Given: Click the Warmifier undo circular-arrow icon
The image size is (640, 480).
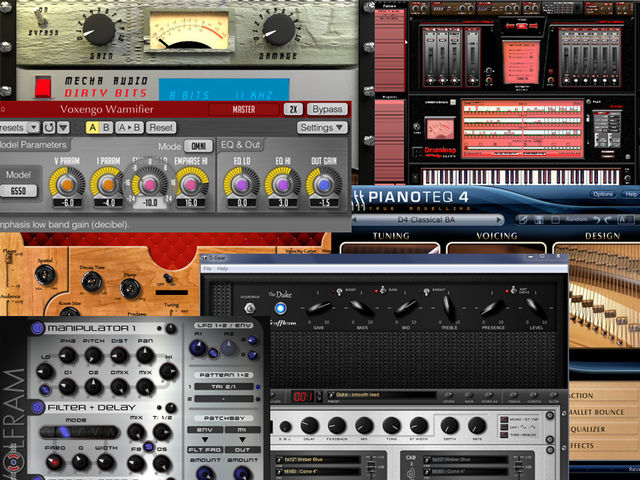Looking at the screenshot, I should tap(49, 128).
